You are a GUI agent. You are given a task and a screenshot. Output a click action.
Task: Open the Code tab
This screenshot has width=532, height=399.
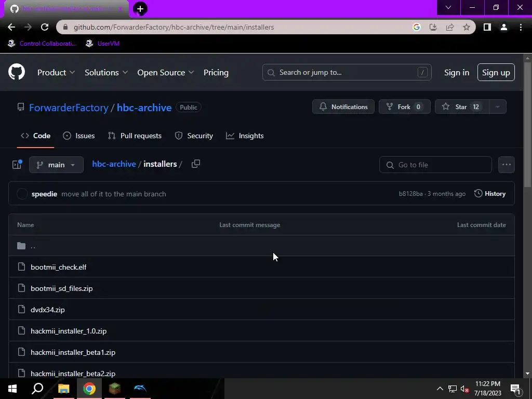pyautogui.click(x=36, y=136)
